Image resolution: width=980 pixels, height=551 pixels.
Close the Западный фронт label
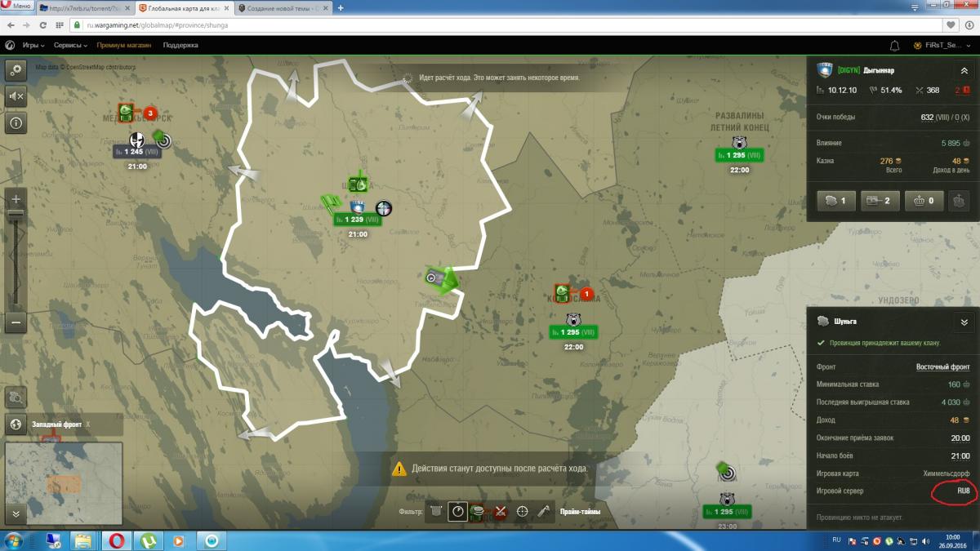[88, 424]
